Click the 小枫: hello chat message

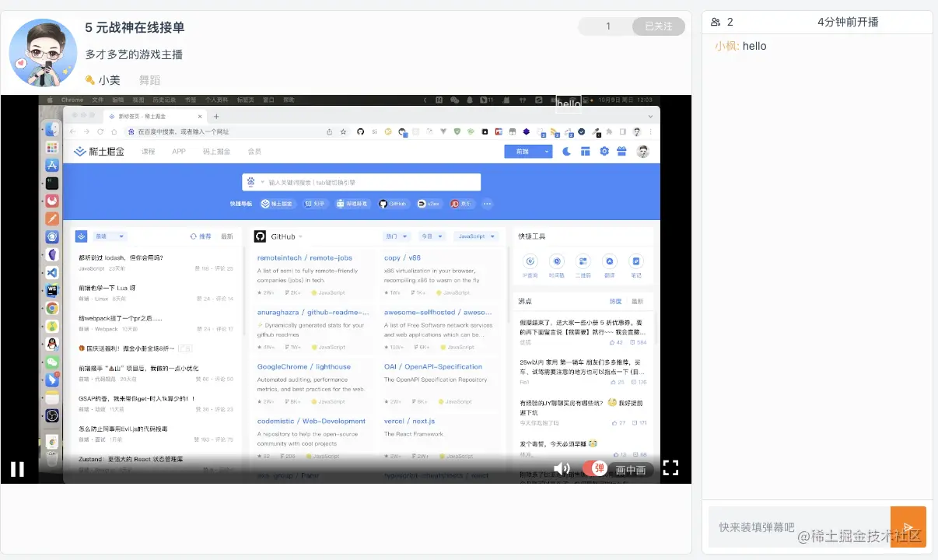tap(740, 46)
